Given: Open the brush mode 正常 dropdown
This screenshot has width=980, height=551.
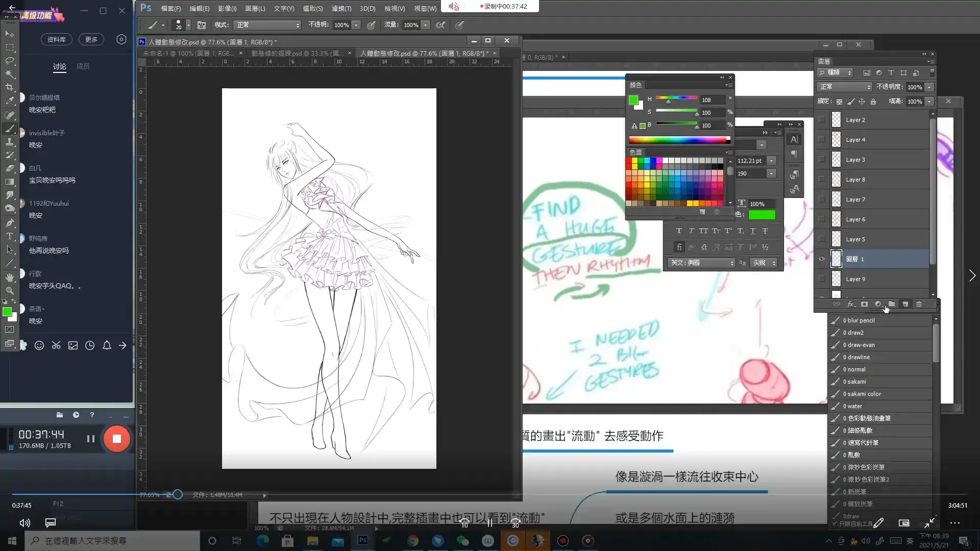Looking at the screenshot, I should coord(267,25).
